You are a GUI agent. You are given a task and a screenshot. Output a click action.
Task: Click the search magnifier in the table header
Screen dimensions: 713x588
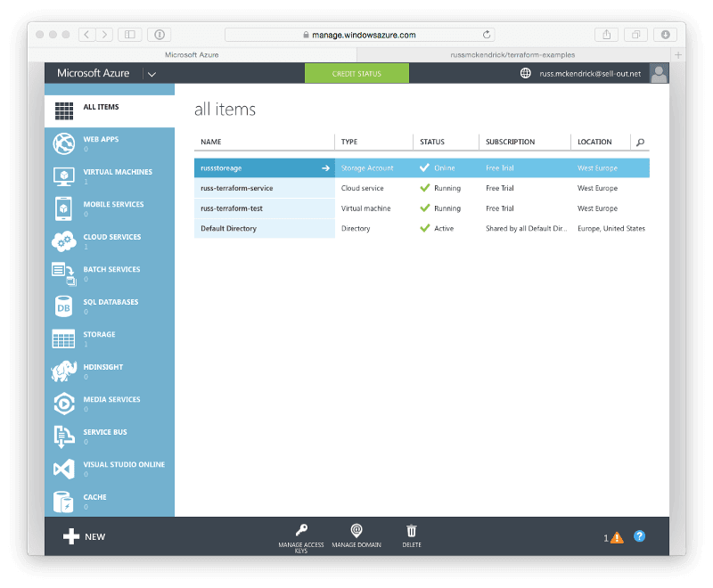(641, 142)
